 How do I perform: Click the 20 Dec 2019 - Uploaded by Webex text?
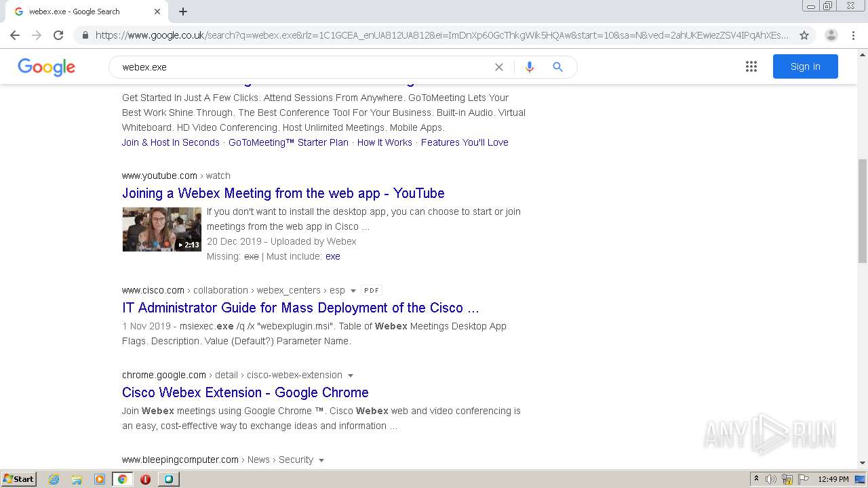[x=281, y=241]
